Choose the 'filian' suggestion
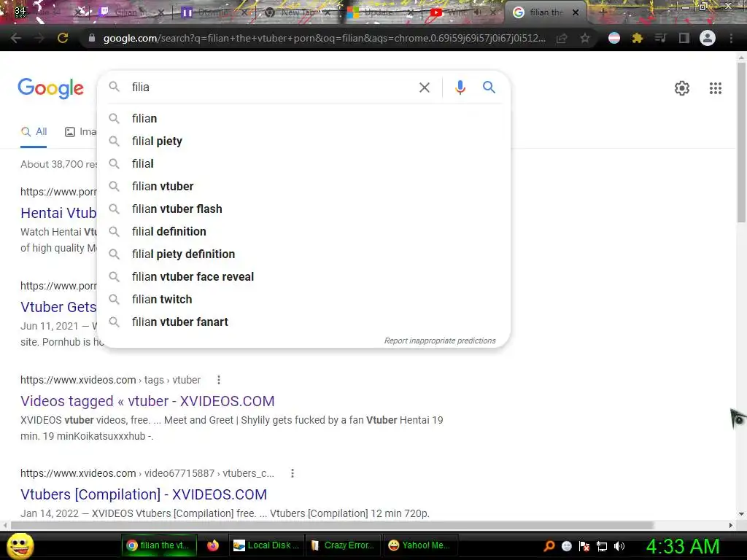Viewport: 747px width, 560px height. coord(304,119)
